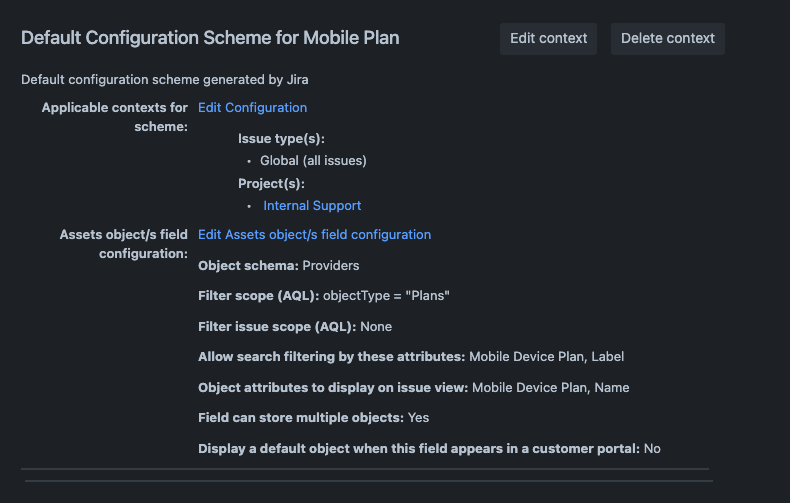Click the Default Configuration Scheme for Mobile Plan heading
Image resolution: width=790 pixels, height=503 pixels.
click(x=210, y=38)
